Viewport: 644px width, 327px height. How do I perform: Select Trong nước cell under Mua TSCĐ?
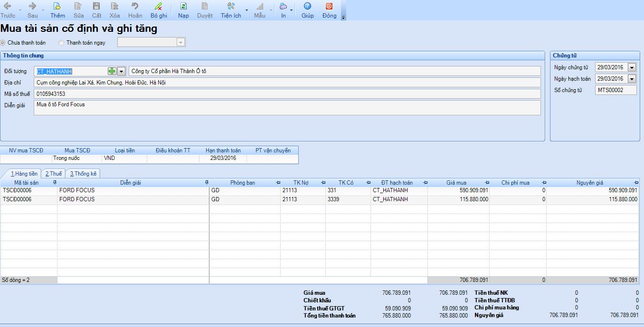point(77,159)
